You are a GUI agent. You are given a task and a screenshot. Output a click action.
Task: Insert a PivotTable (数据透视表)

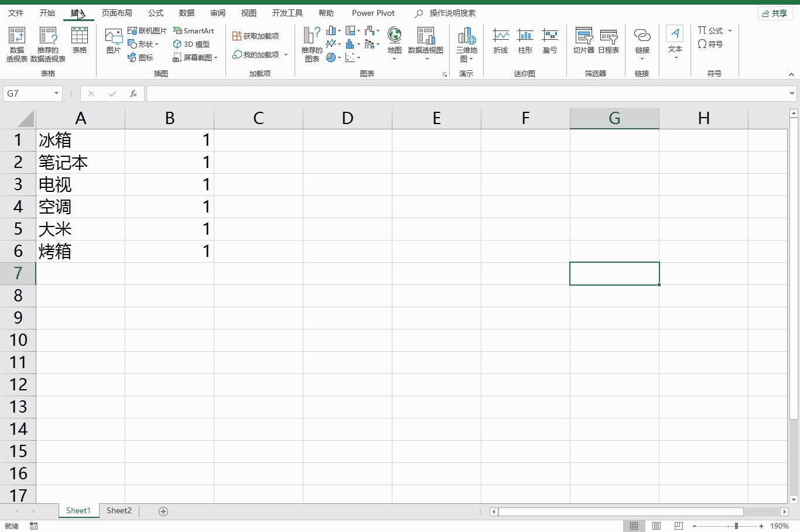coord(17,44)
